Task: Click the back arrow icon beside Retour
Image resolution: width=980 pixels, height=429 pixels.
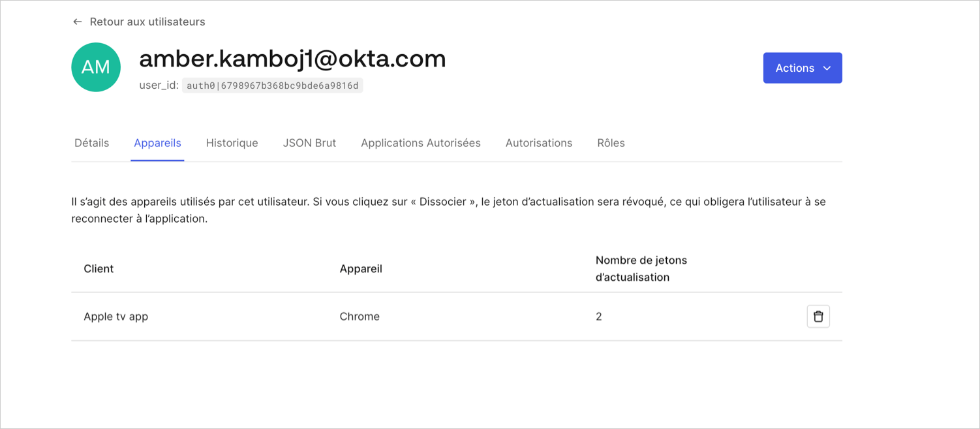Action: tap(77, 22)
